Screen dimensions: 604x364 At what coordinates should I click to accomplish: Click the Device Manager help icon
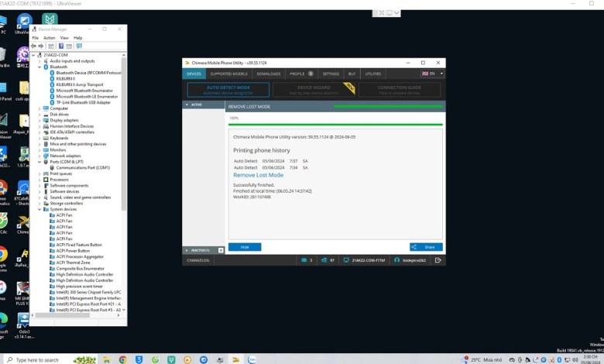(x=60, y=46)
